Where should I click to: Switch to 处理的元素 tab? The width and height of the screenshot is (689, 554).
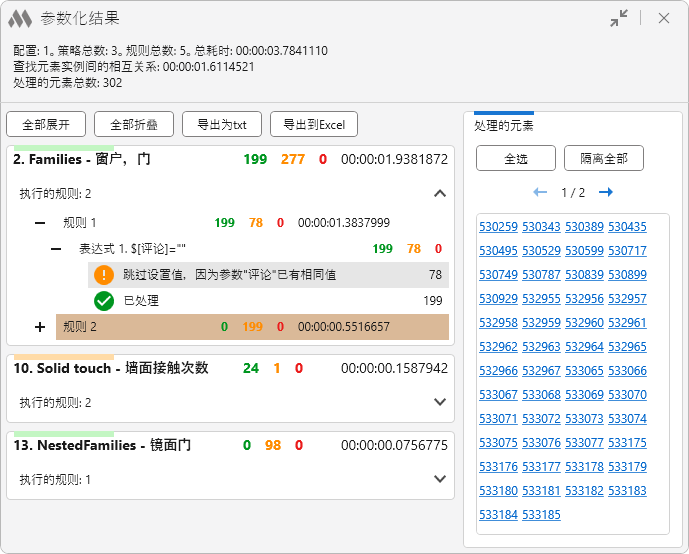tap(504, 125)
